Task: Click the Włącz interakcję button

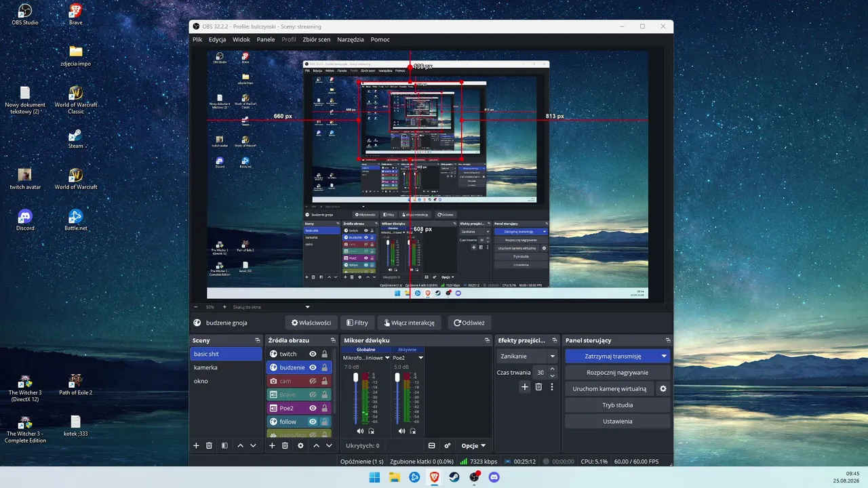Action: click(410, 323)
